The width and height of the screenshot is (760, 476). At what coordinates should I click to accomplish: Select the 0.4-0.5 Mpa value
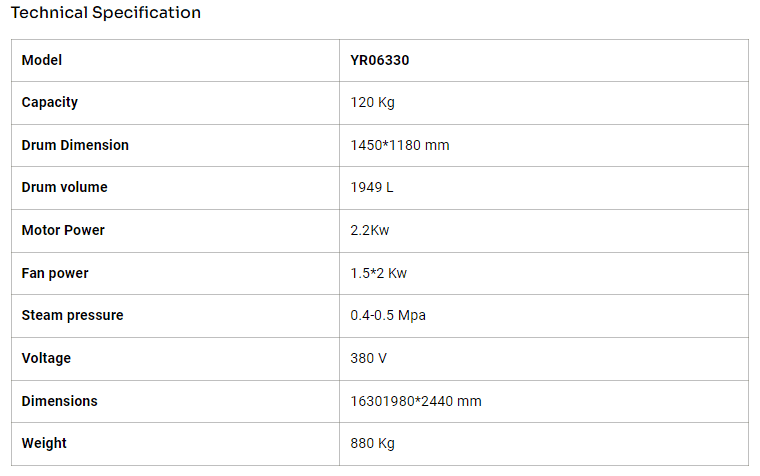click(x=388, y=315)
